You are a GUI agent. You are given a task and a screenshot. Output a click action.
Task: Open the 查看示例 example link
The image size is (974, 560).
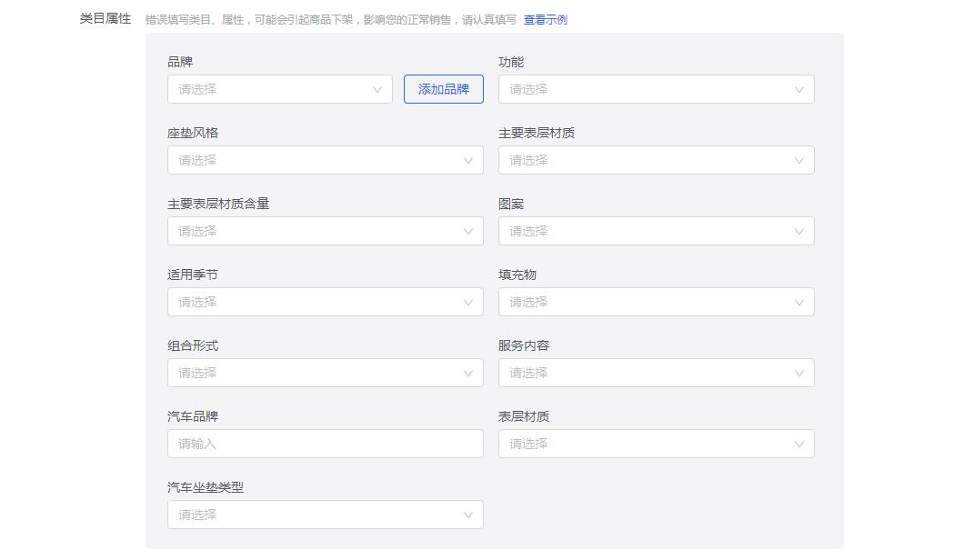[546, 18]
